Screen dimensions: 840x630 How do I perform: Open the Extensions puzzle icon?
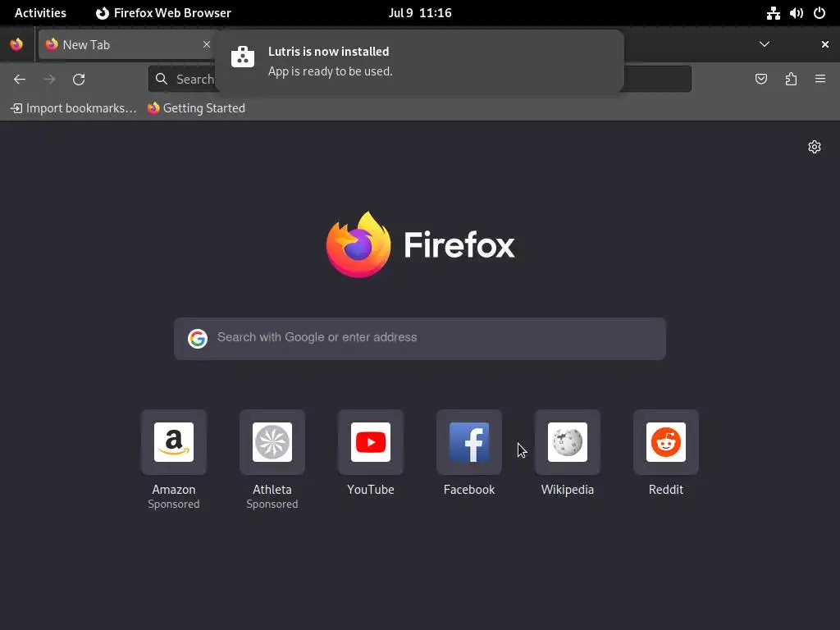(x=791, y=80)
